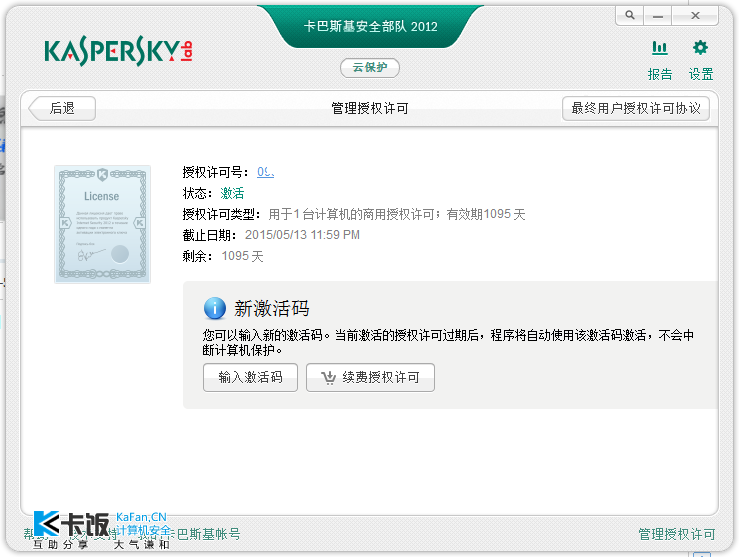Open the 设置 settings gear

click(x=700, y=60)
